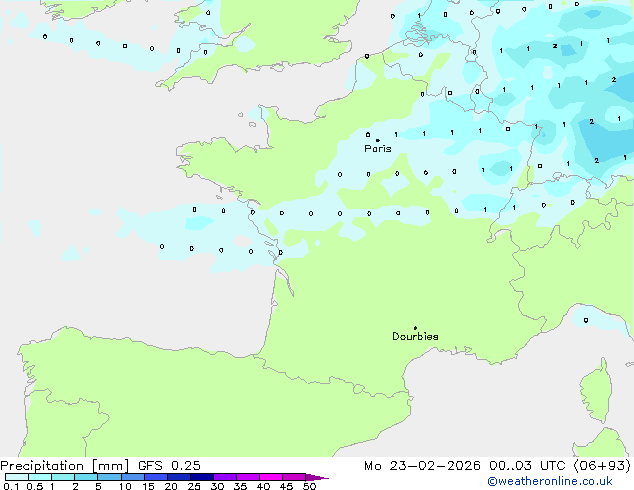Select the Dourbies location dot marker
634x490 pixels.
(415, 328)
